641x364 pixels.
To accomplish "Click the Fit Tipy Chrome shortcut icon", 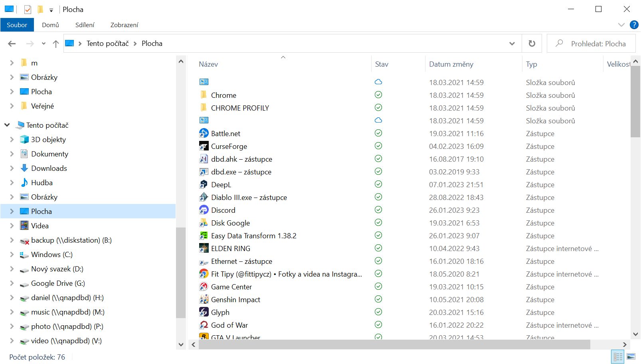I will pyautogui.click(x=204, y=274).
